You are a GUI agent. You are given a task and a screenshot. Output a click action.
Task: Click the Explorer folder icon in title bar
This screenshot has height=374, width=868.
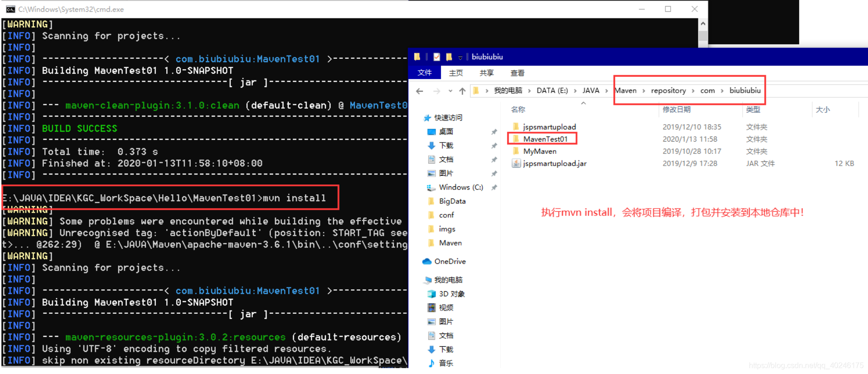pyautogui.click(x=417, y=57)
